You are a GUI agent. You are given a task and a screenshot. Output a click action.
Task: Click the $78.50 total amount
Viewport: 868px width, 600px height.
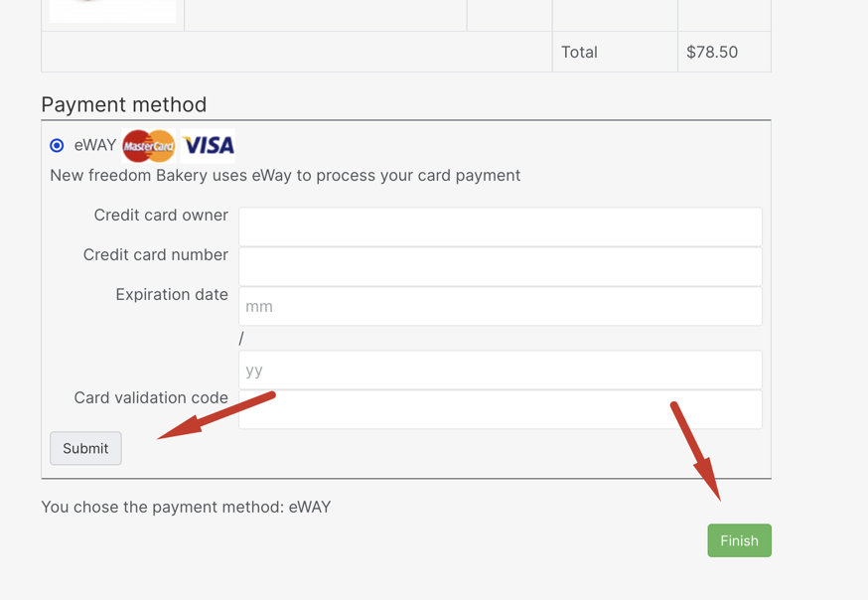tap(712, 52)
